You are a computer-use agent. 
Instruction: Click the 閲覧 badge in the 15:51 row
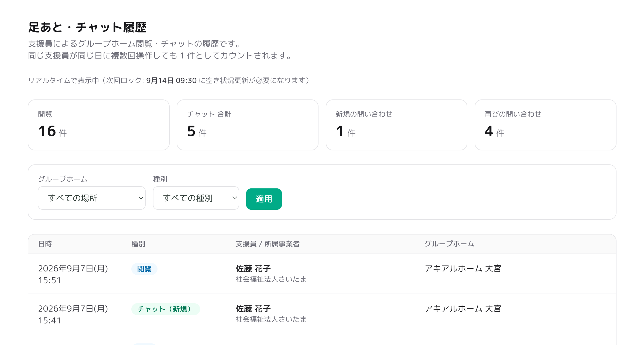tap(144, 269)
